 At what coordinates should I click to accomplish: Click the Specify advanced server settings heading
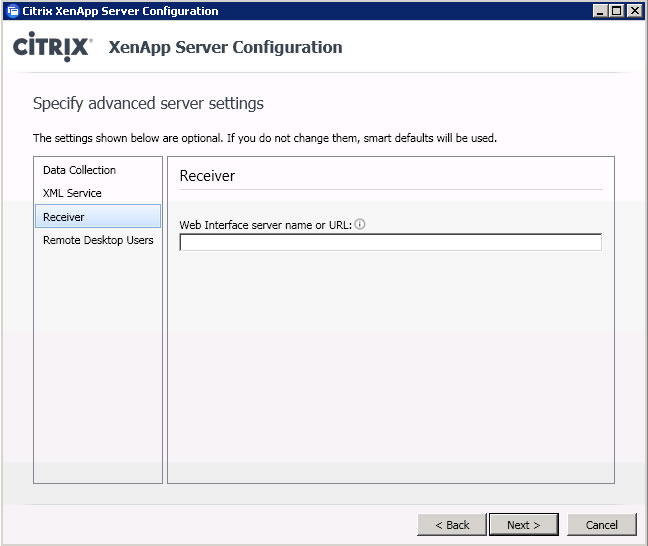tap(148, 103)
